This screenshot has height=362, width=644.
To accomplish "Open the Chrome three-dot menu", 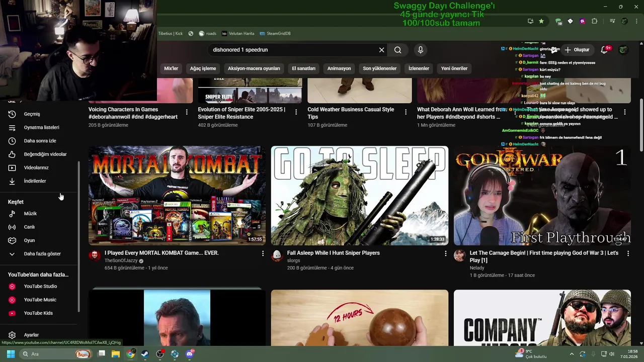I will (636, 21).
